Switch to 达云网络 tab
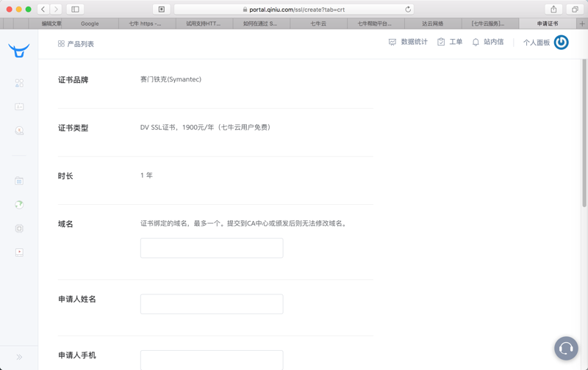This screenshot has height=370, width=588. (x=433, y=23)
